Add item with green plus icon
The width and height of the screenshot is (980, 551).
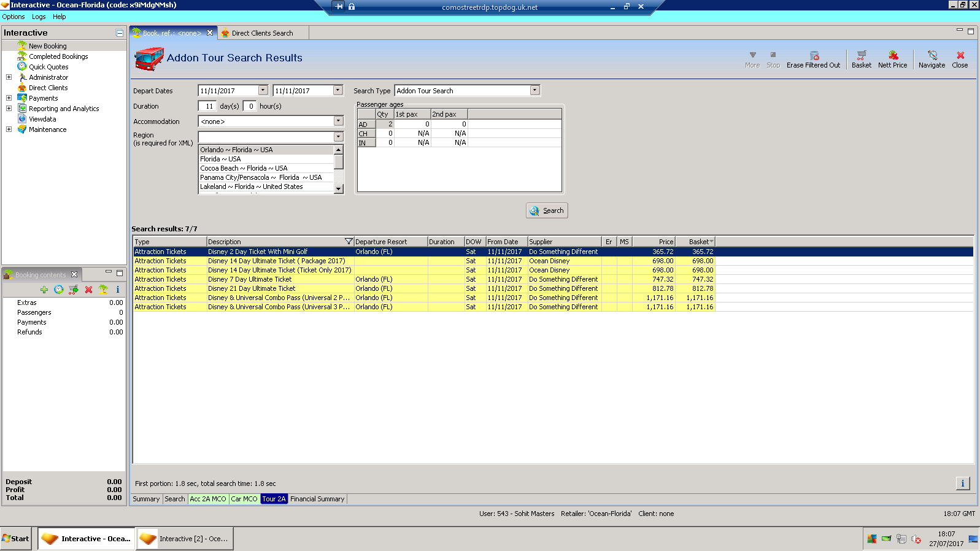pyautogui.click(x=44, y=290)
